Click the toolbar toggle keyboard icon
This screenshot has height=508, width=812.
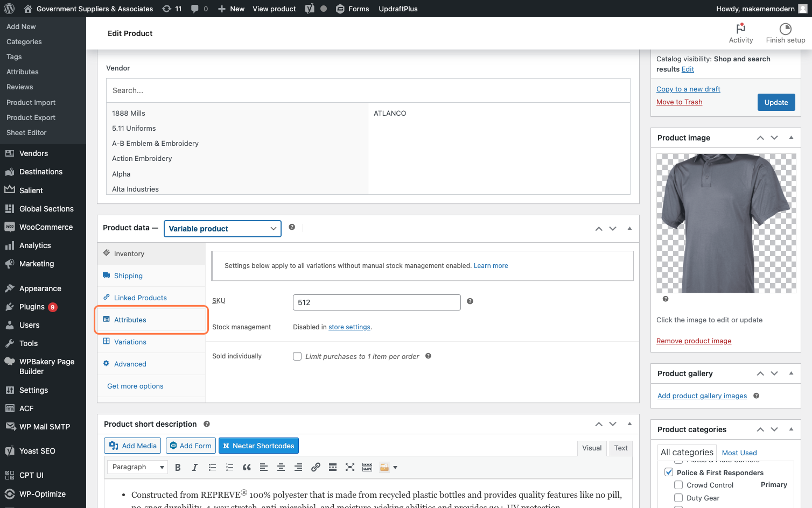point(367,467)
